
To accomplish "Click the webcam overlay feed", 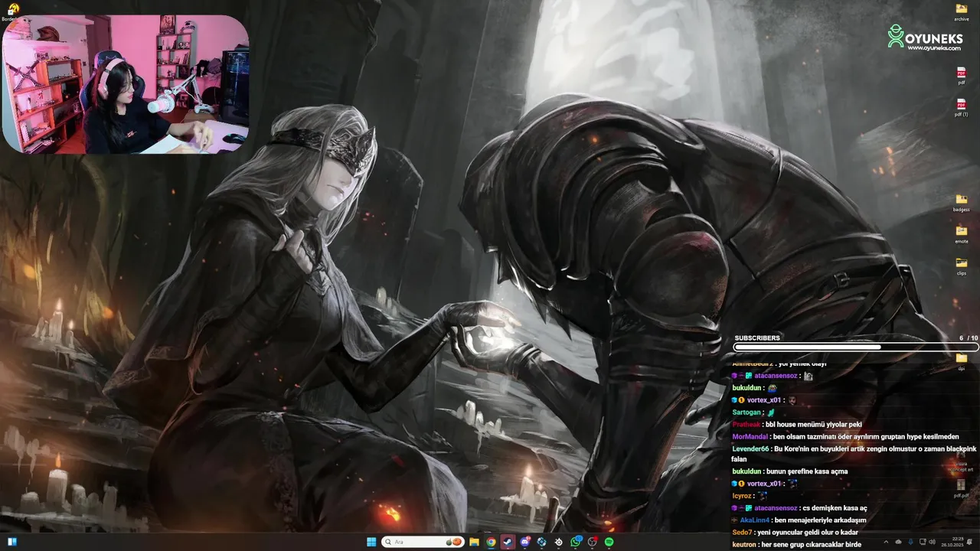I will (126, 84).
